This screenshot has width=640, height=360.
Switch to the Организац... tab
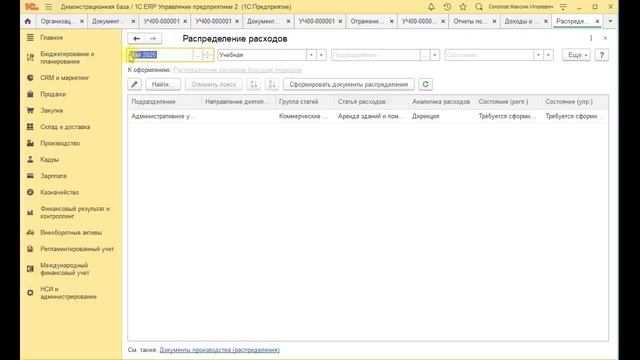click(x=56, y=21)
